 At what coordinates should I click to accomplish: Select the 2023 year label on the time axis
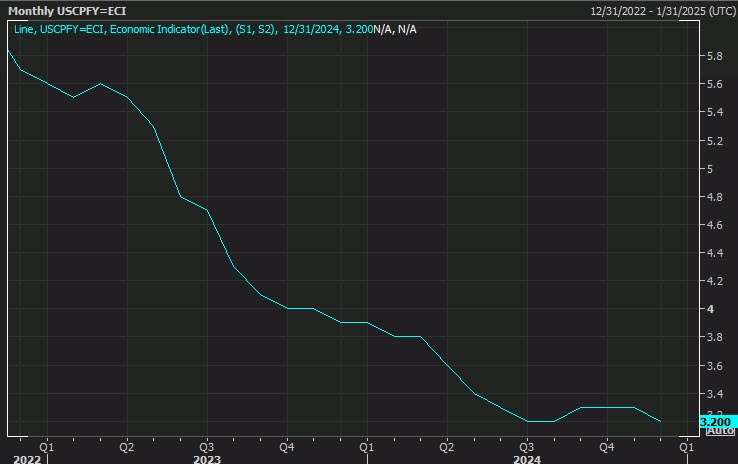(x=207, y=459)
